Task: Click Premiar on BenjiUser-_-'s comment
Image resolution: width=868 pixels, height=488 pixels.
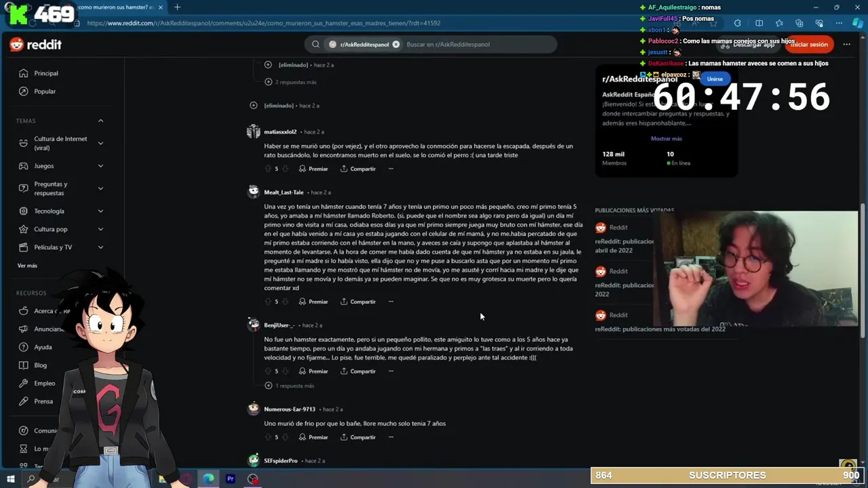Action: pos(313,371)
